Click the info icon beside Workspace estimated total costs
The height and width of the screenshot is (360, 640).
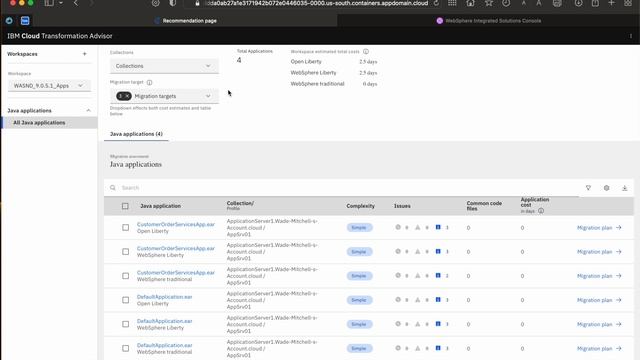point(366,51)
